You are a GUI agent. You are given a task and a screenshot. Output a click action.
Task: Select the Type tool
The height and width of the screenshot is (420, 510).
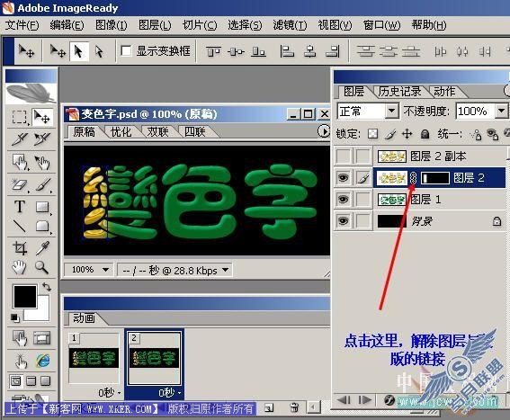coord(20,207)
